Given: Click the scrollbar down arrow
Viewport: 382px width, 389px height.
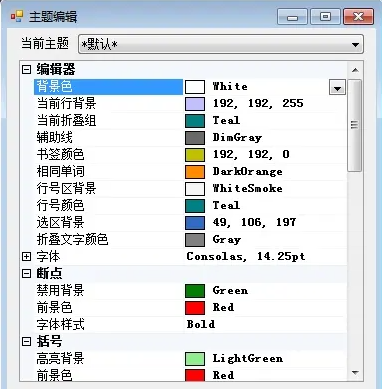Looking at the screenshot, I should pyautogui.click(x=355, y=373).
